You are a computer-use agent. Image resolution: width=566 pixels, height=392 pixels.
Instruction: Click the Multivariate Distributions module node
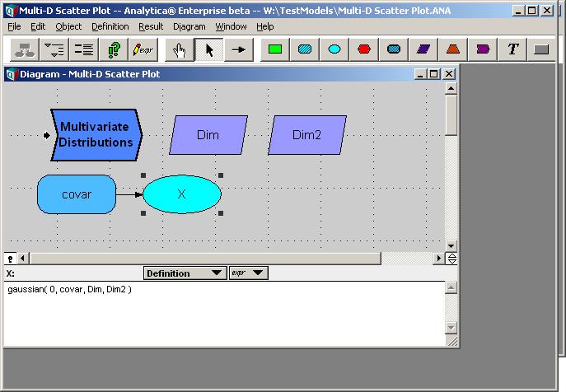[96, 134]
